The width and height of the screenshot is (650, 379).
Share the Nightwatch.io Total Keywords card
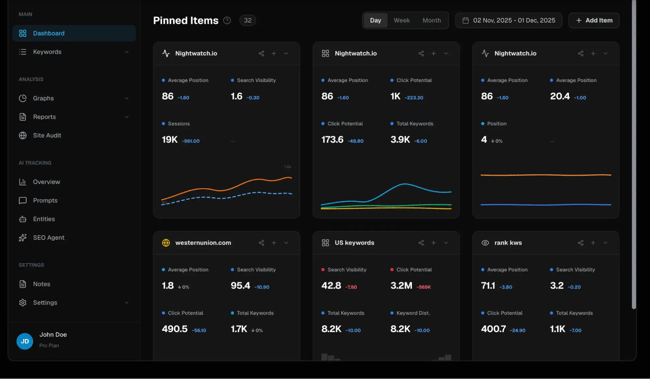[421, 53]
